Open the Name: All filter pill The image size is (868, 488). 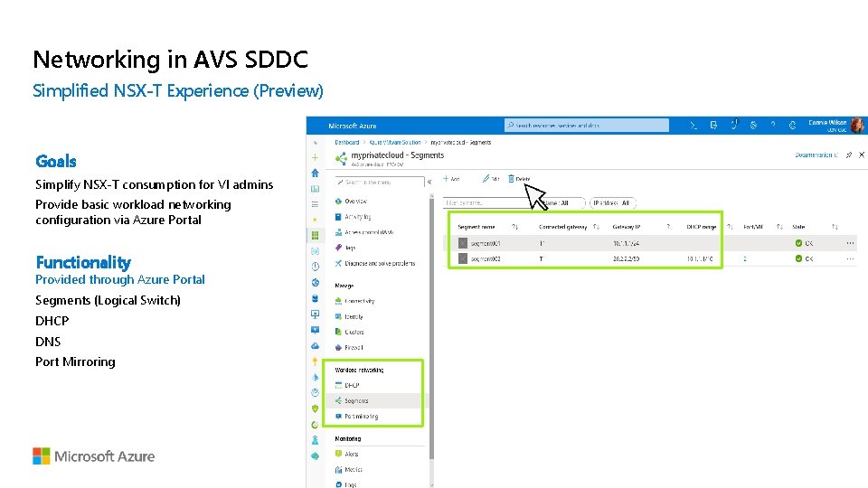point(561,203)
